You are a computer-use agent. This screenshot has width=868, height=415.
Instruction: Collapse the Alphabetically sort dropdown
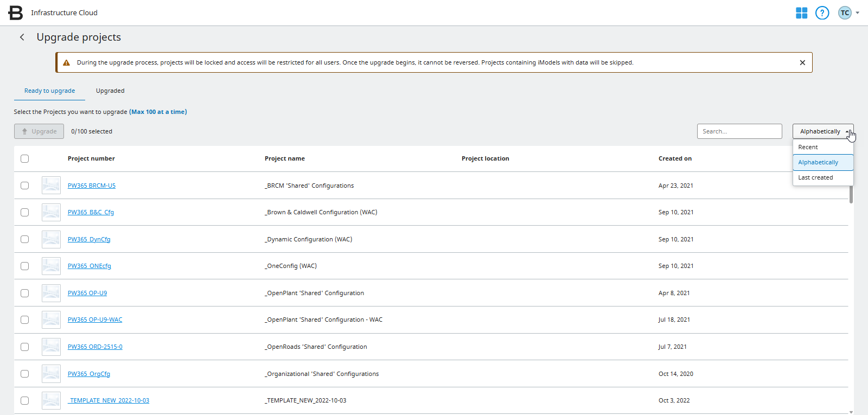pos(822,131)
